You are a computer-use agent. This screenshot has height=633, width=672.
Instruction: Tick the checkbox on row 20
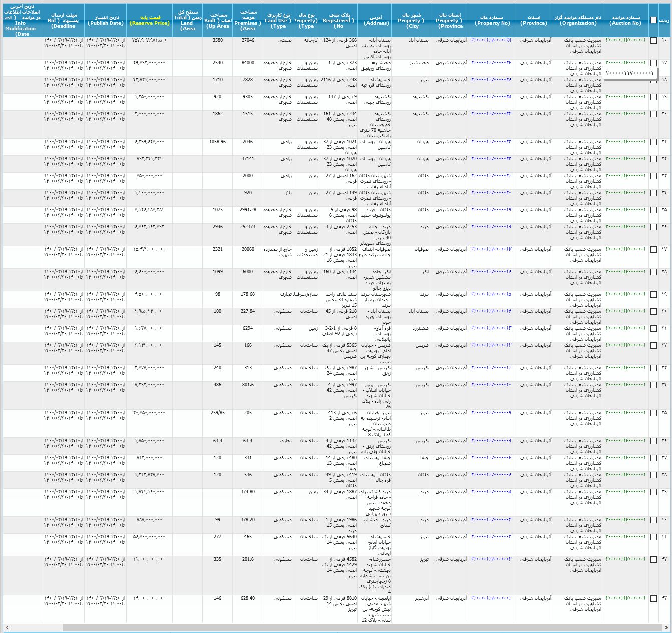click(x=653, y=114)
